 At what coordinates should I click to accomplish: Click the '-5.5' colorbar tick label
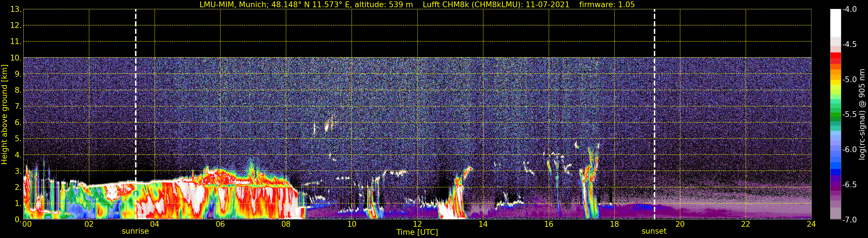[x=849, y=115]
